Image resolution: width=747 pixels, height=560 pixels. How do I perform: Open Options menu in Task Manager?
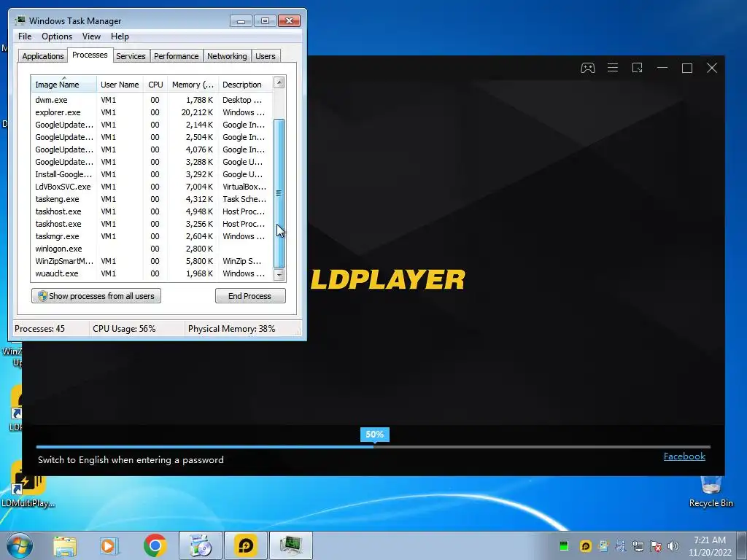point(57,36)
